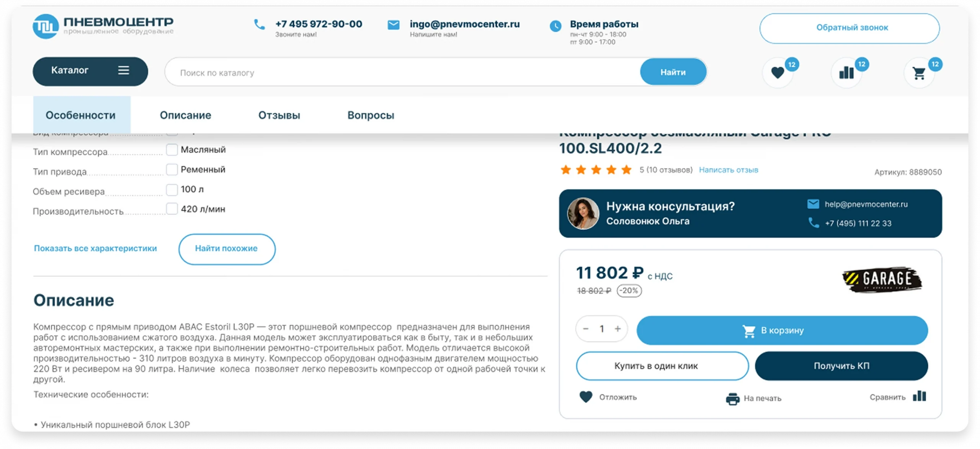Click consultant Ольга's photo
Screen dimensions: 980x449
pos(583,214)
